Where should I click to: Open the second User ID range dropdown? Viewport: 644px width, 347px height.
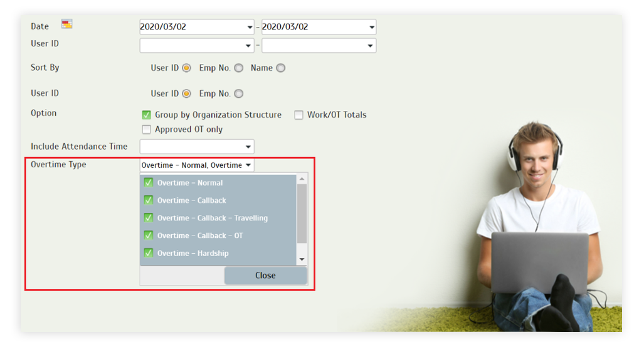click(x=319, y=46)
